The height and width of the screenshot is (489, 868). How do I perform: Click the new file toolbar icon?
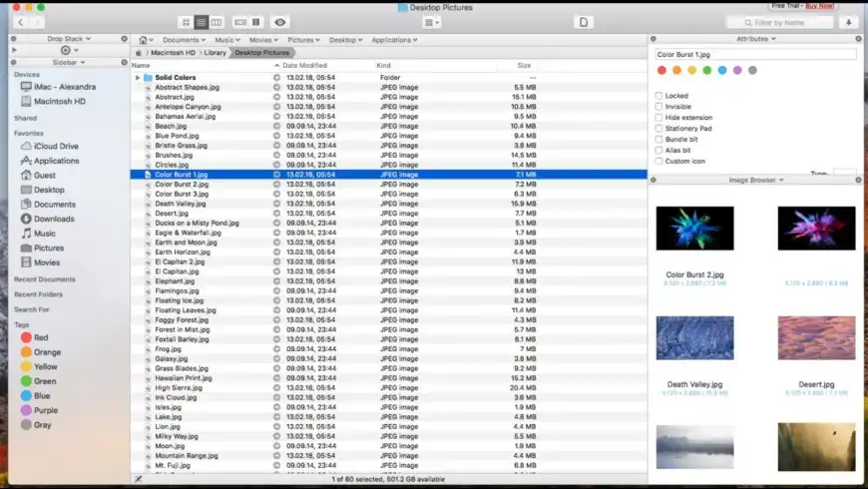pos(584,22)
